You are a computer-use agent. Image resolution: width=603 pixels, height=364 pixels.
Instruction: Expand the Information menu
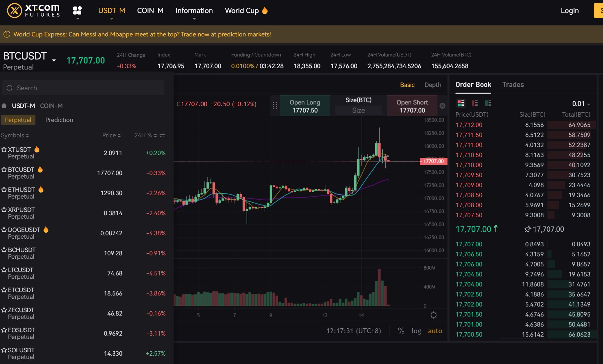tap(194, 11)
